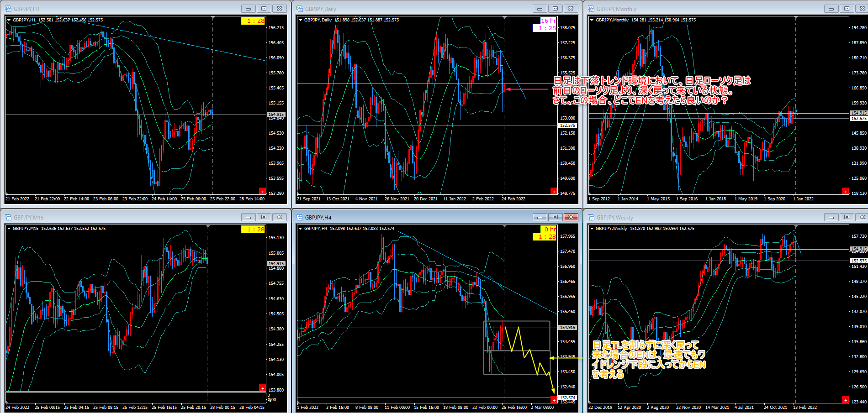
Task: Minimize the GBPJPY,M15 chart window
Action: [x=248, y=217]
